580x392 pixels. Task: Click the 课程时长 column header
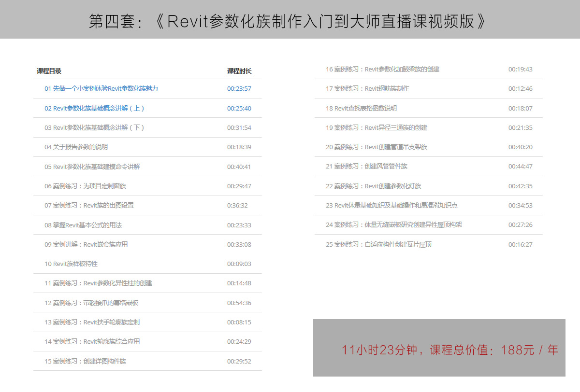pos(239,71)
